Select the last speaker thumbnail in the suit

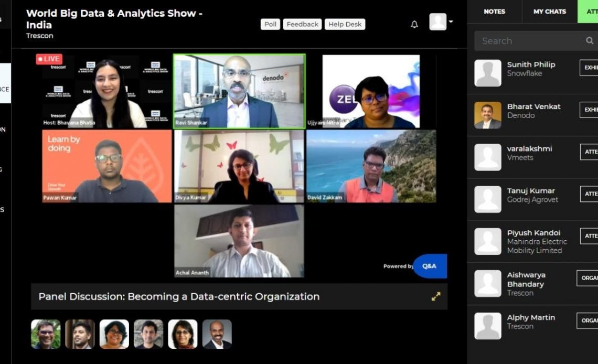217,334
